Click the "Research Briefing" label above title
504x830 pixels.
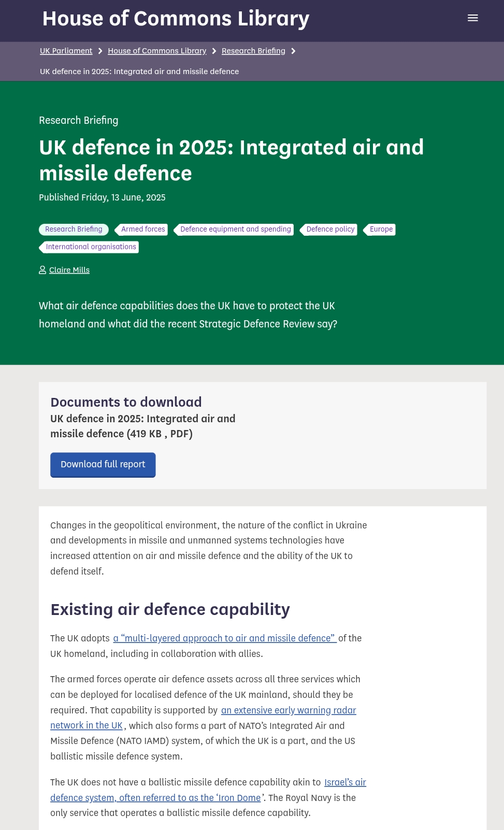pos(79,120)
